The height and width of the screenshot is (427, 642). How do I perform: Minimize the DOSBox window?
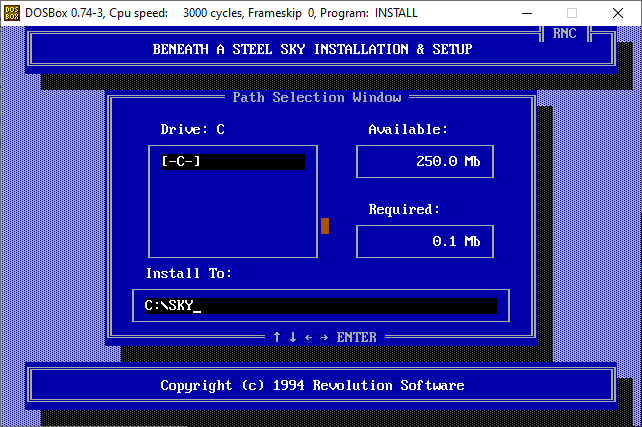pyautogui.click(x=527, y=13)
